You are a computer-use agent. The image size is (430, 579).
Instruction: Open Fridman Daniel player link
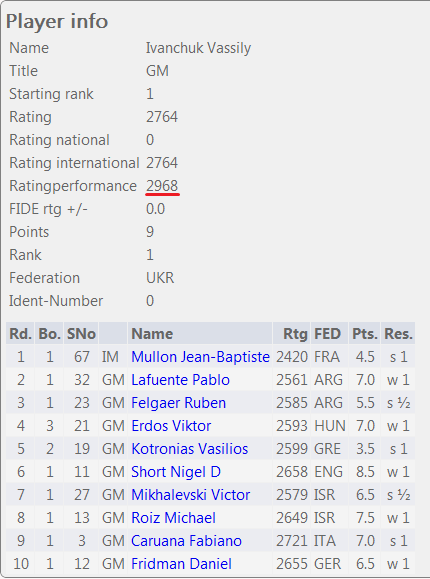181,564
